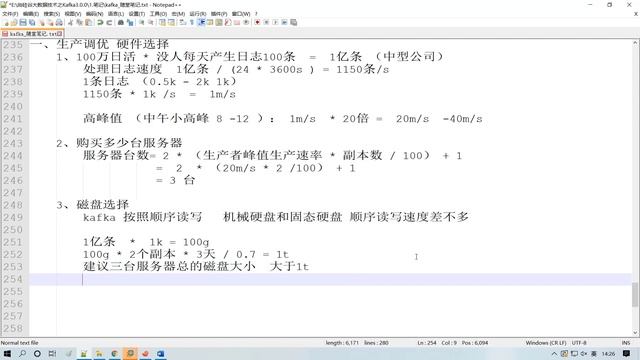The image size is (640, 360).
Task: Paste clipboard with the toolbar icon
Action: [x=88, y=22]
